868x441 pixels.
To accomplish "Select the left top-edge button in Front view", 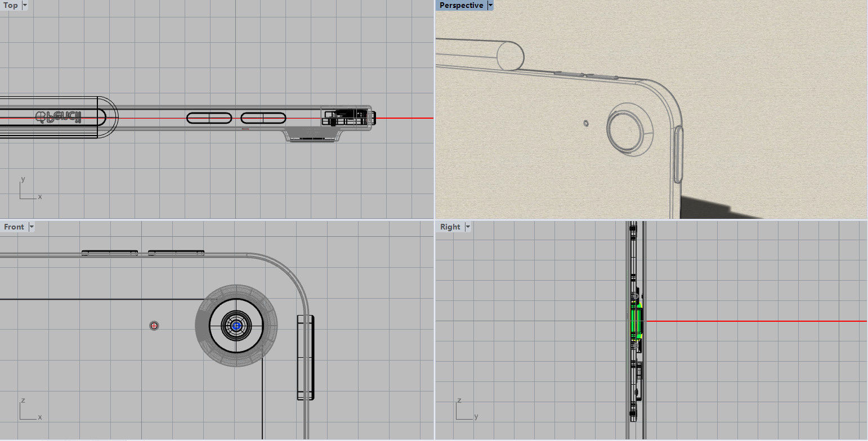I will point(110,253).
